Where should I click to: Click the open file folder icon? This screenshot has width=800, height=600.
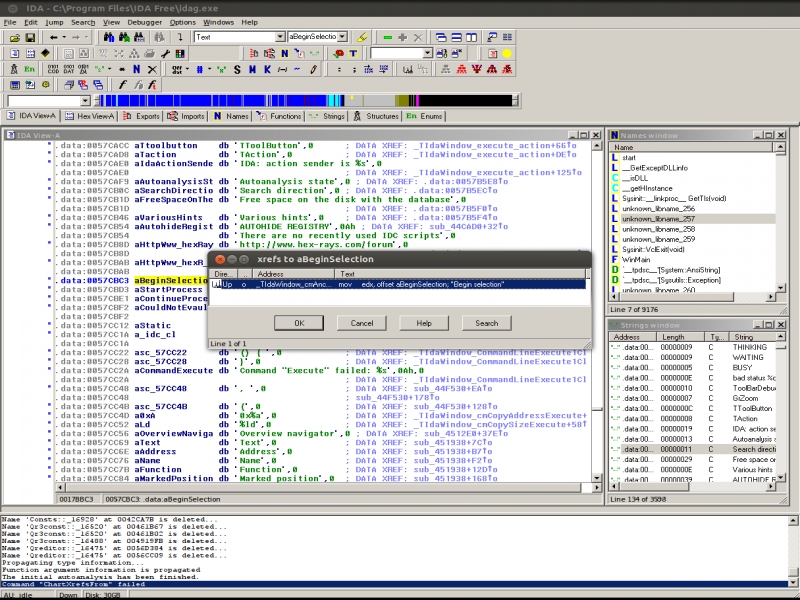click(x=14, y=37)
